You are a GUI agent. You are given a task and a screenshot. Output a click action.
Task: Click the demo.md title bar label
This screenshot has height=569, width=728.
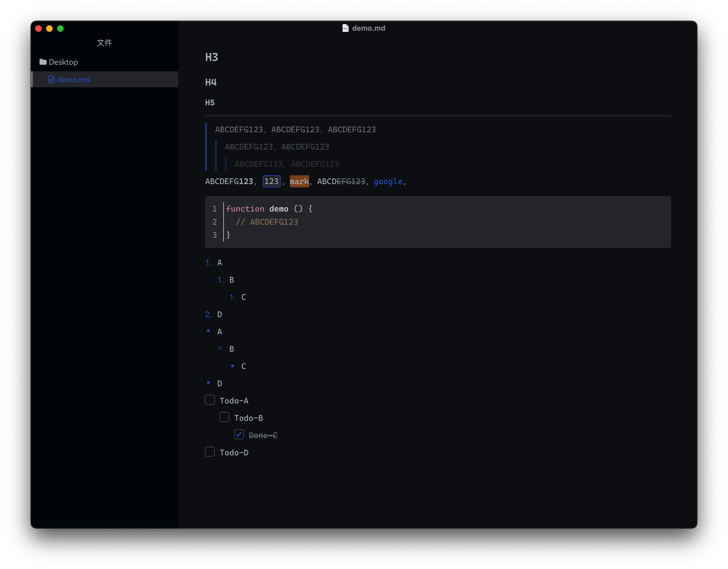coord(369,28)
